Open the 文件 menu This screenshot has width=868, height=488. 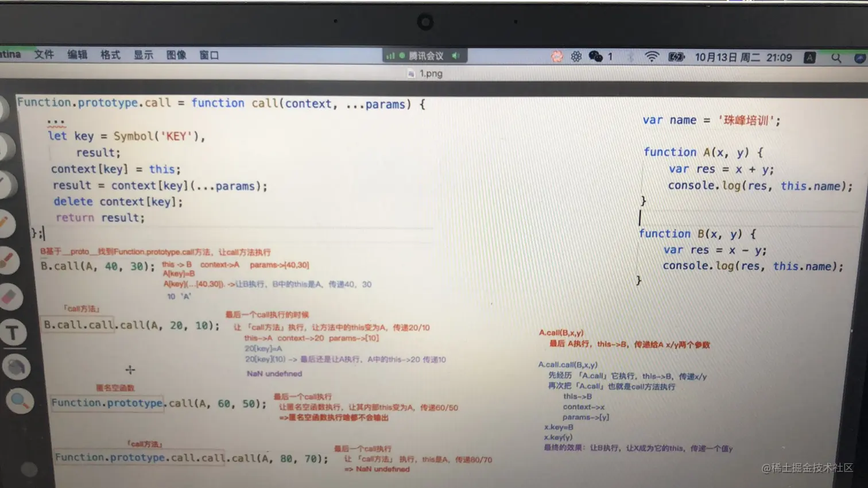coord(44,55)
